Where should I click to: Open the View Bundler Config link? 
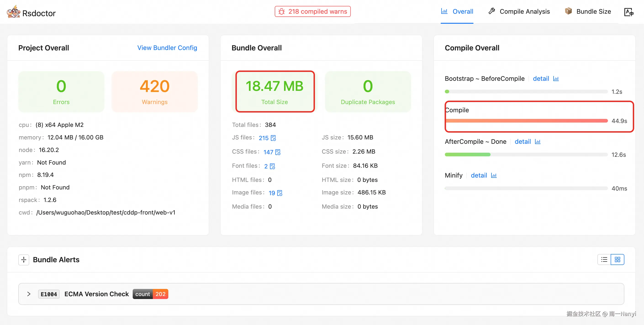coord(167,48)
